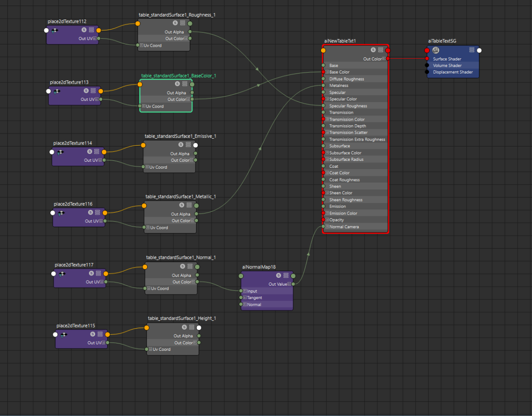The height and width of the screenshot is (416, 532).
Task: Expand the Opacity attribute plus box
Action: pos(327,220)
